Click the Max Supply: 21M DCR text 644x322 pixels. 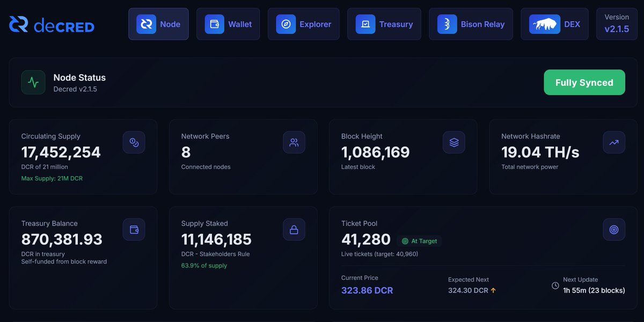click(52, 178)
